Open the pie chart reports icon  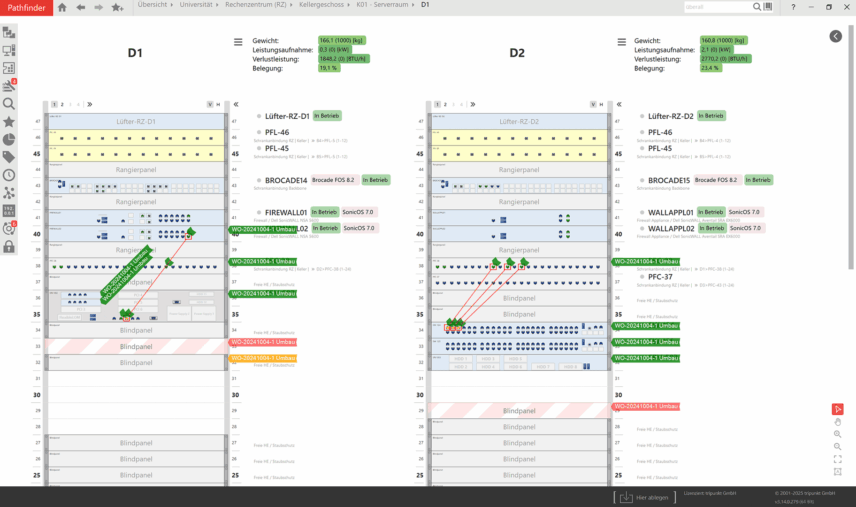click(x=9, y=139)
